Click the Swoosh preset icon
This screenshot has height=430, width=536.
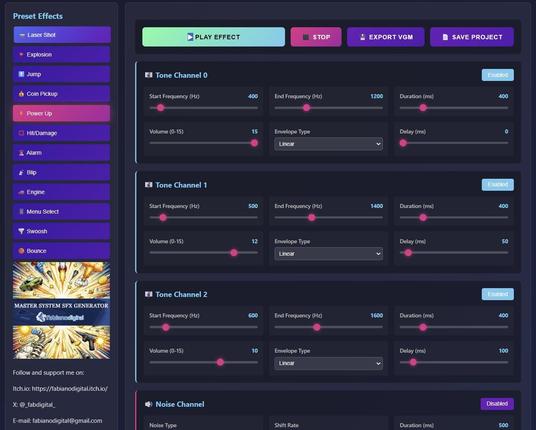(21, 231)
